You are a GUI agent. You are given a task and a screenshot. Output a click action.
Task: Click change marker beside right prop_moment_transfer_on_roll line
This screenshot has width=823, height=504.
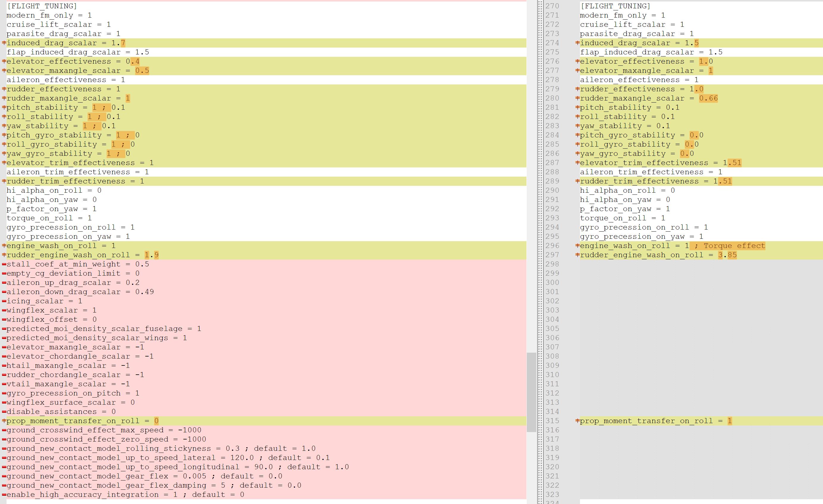577,421
